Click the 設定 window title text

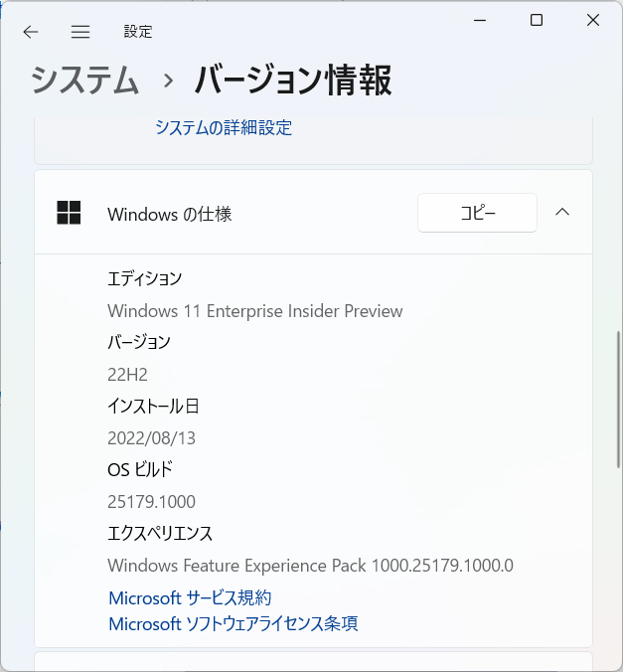coord(138,32)
